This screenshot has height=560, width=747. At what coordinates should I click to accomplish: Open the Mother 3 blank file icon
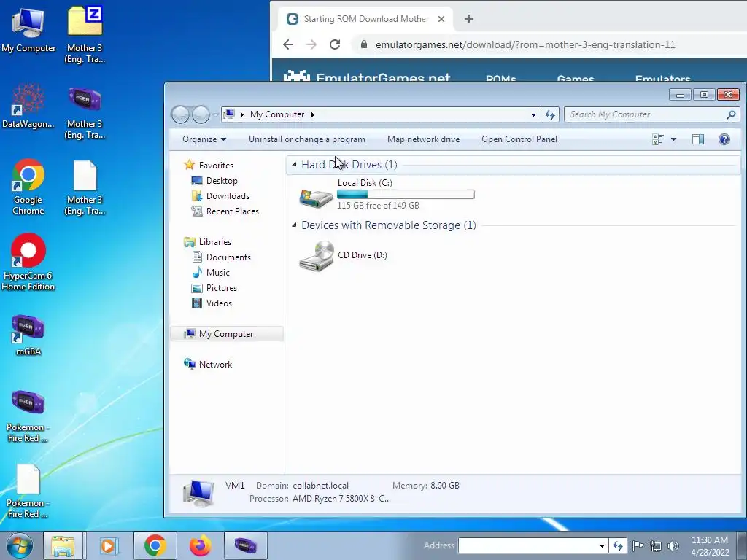coord(85,187)
